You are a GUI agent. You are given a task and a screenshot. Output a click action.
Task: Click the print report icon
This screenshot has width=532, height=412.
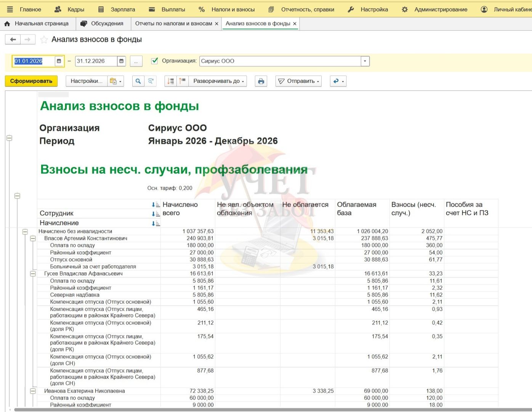tap(261, 81)
